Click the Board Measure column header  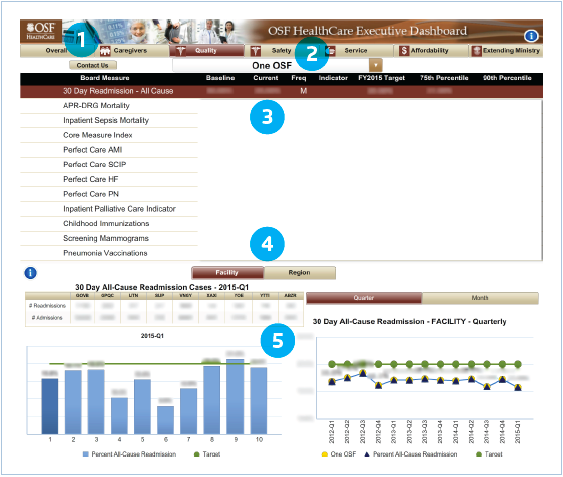tap(105, 78)
